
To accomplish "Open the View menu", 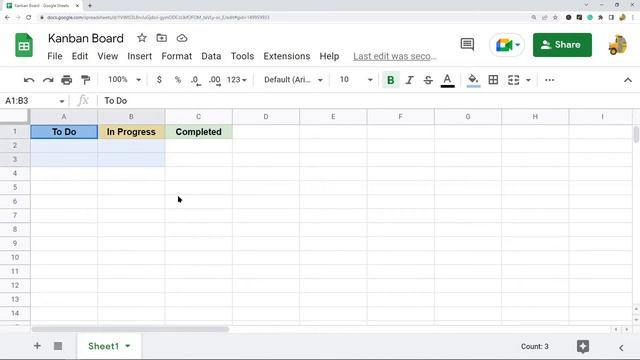I will click(108, 56).
